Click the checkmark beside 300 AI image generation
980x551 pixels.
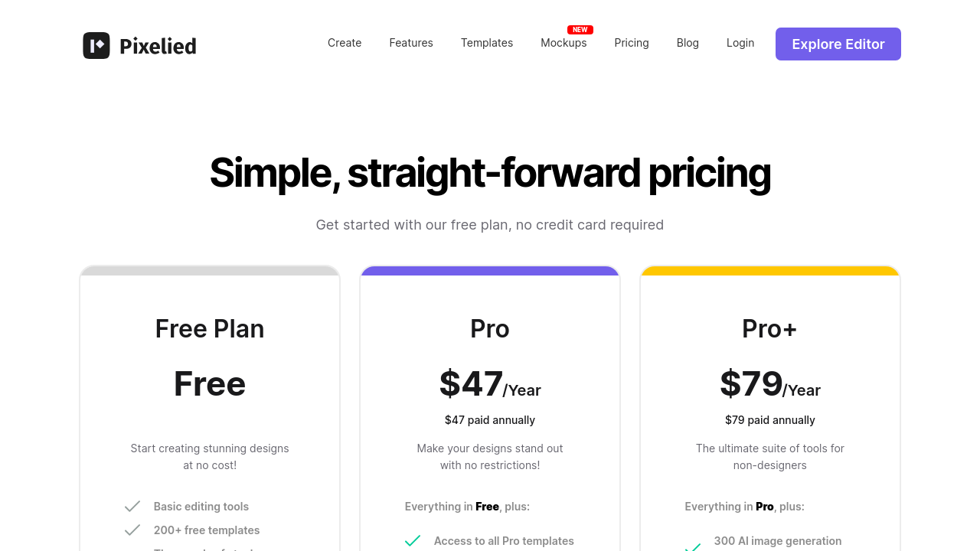693,546
